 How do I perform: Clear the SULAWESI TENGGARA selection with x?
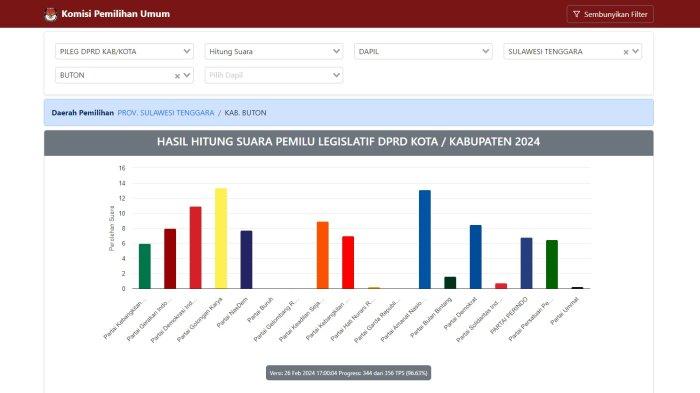click(626, 52)
